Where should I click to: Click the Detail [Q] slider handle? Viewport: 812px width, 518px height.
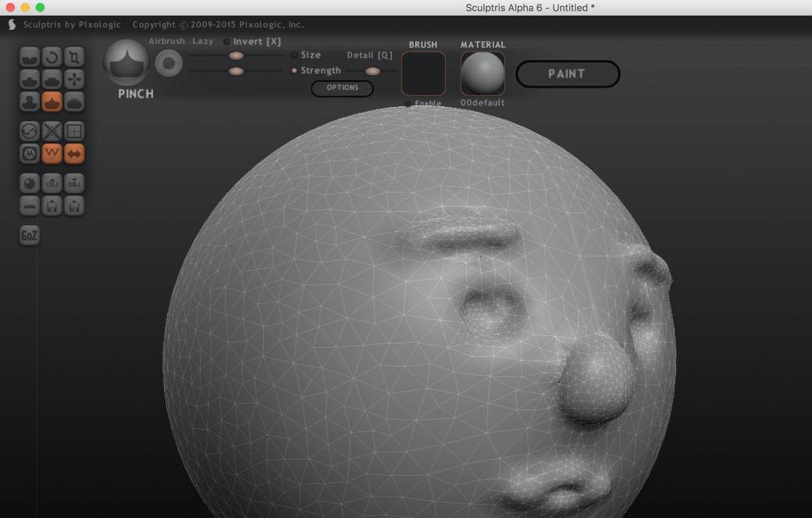click(372, 71)
